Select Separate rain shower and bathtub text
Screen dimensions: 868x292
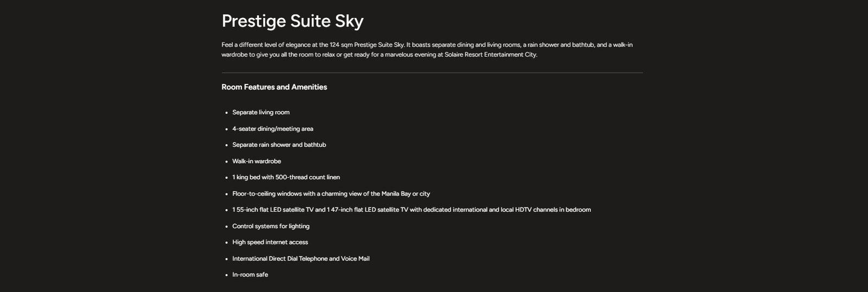(279, 145)
